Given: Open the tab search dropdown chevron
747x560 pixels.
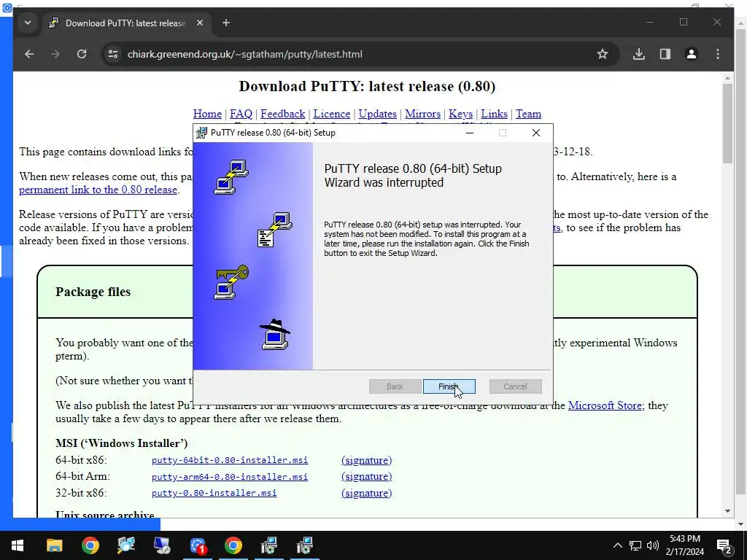Looking at the screenshot, I should coord(28,23).
